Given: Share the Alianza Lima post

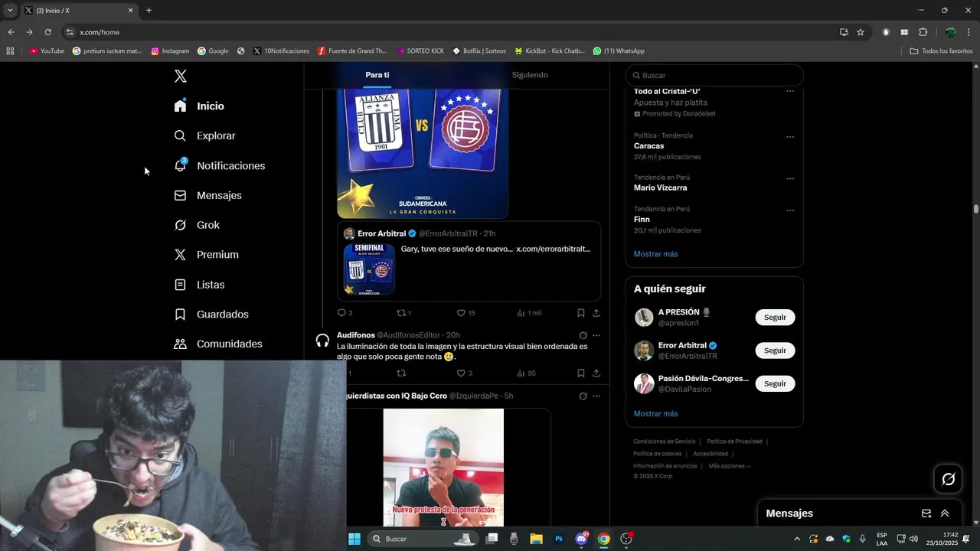Looking at the screenshot, I should pos(596,313).
